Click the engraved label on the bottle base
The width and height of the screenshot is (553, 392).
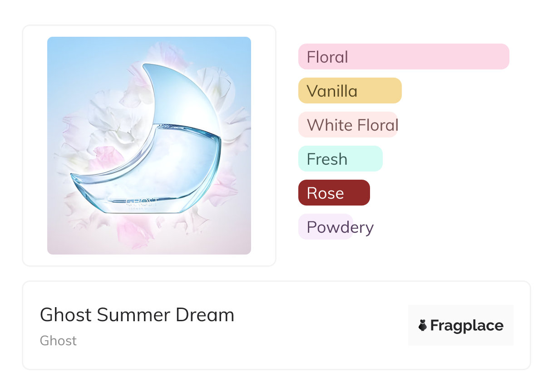[141, 203]
